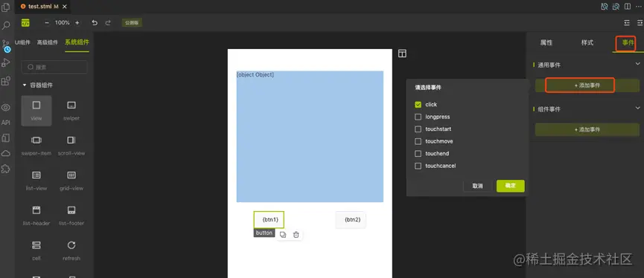Confirm with the 确定 button

point(511,186)
